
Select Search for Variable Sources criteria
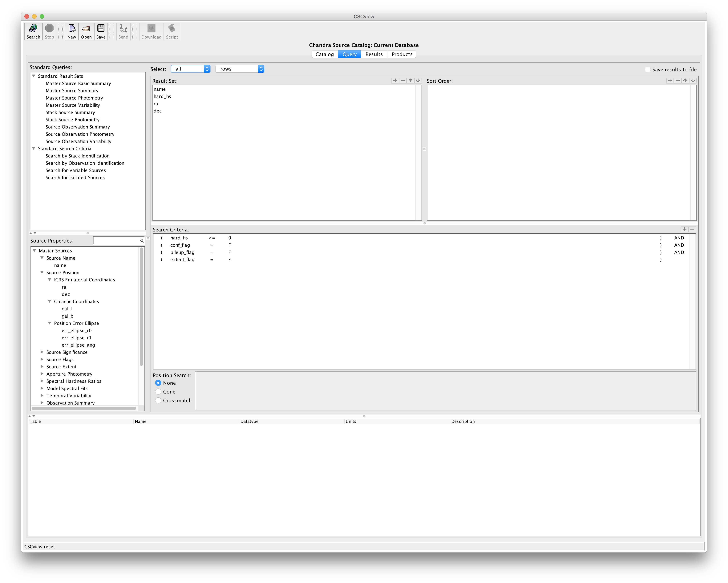[76, 171]
